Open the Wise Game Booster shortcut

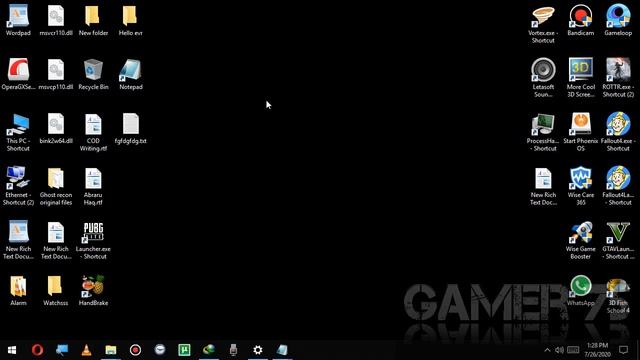581,240
